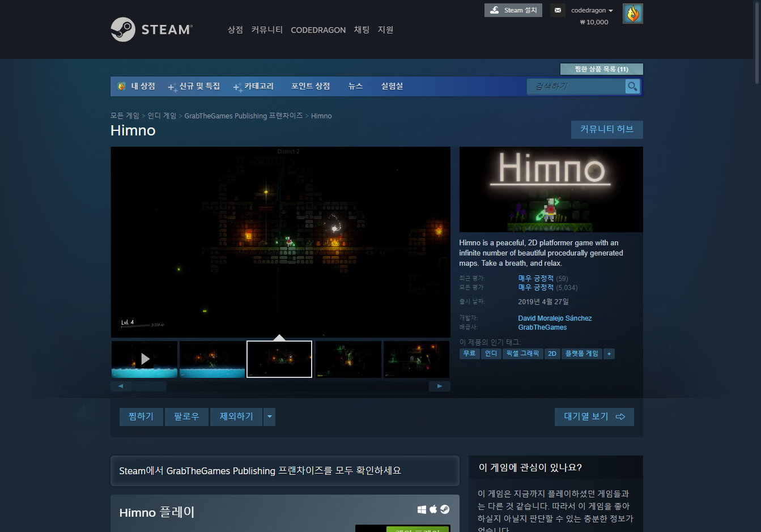This screenshot has width=761, height=532.
Task: Open 신규 및 특집 menu
Action: 194,86
